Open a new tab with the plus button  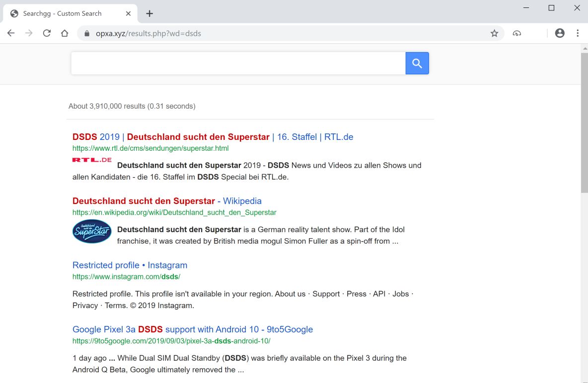(x=149, y=13)
